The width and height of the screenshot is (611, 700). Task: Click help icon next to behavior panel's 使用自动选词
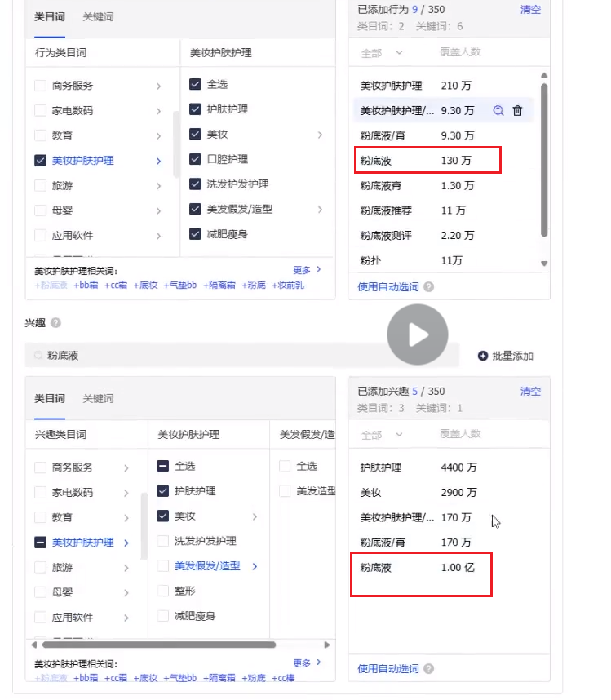429,287
